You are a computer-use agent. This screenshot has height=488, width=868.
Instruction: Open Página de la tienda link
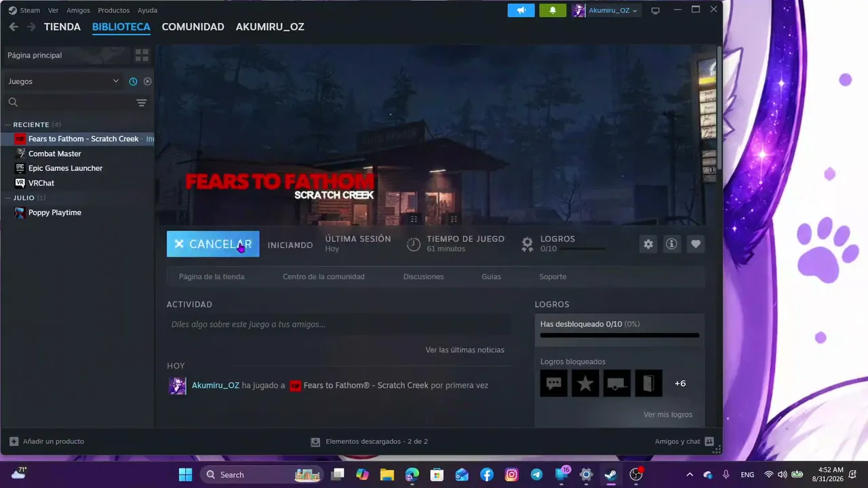[x=212, y=277]
